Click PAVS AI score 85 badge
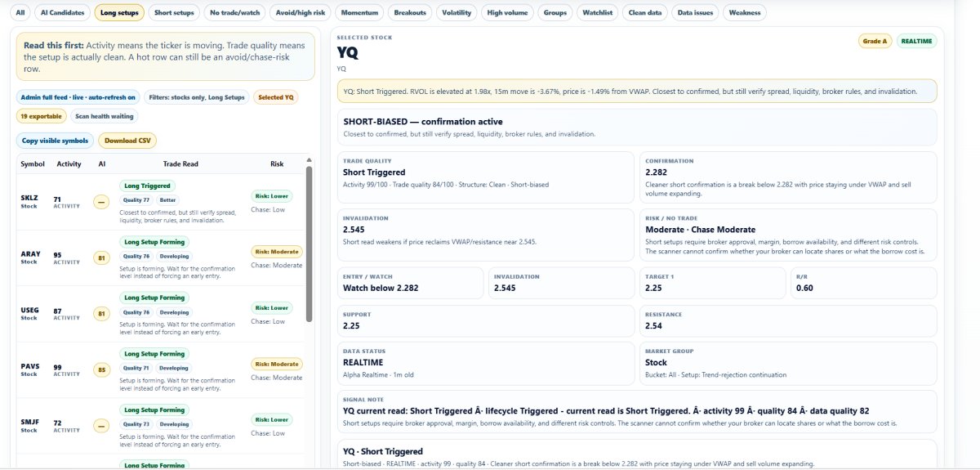Image resolution: width=980 pixels, height=470 pixels. pos(102,370)
